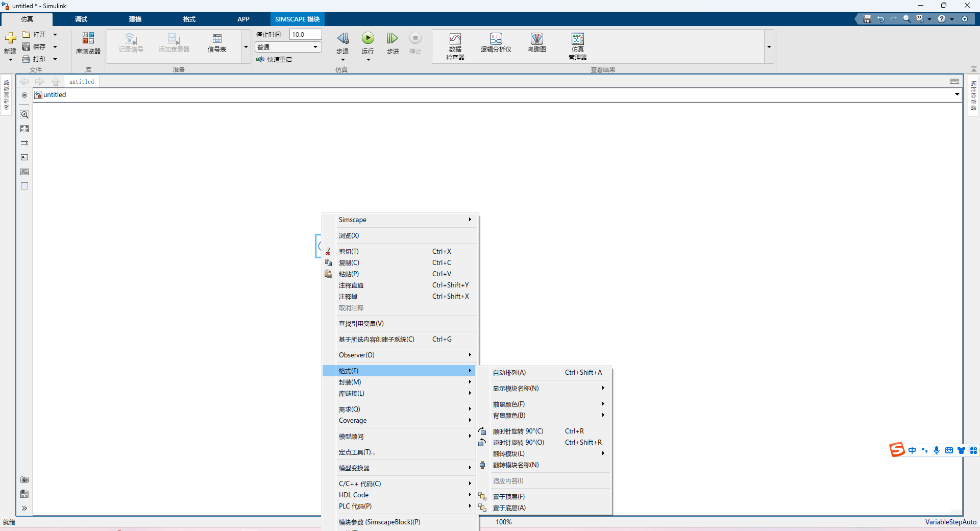Click the quick-access search magnifier icon
The height and width of the screenshot is (531, 980).
pyautogui.click(x=906, y=19)
